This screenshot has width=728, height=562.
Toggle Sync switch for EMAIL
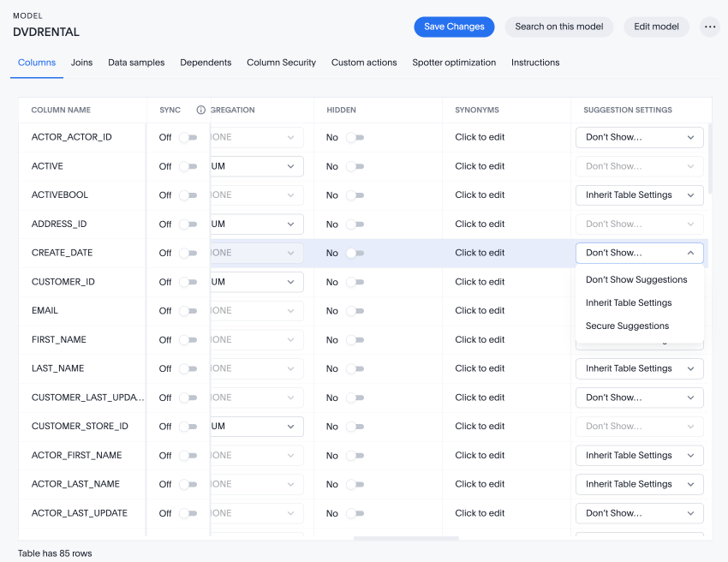point(188,311)
